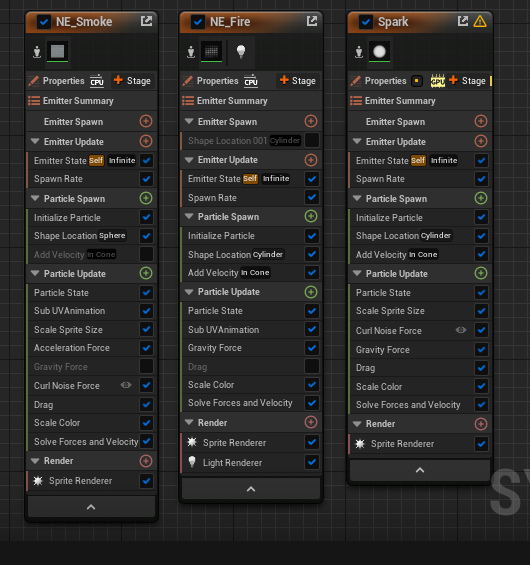The image size is (530, 565).
Task: Click Spark sprite renderer thumbnail
Action: [x=379, y=52]
